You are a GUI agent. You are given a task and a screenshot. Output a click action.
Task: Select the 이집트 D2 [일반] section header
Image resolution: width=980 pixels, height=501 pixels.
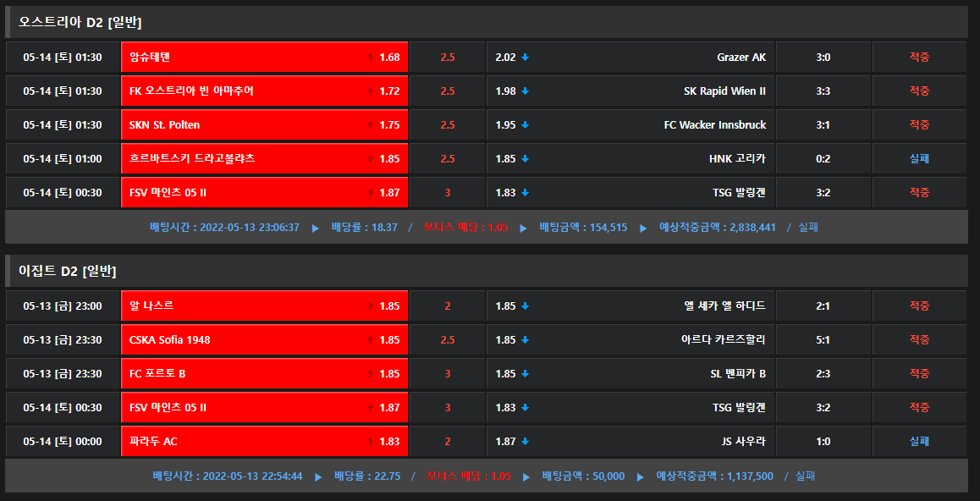[68, 271]
